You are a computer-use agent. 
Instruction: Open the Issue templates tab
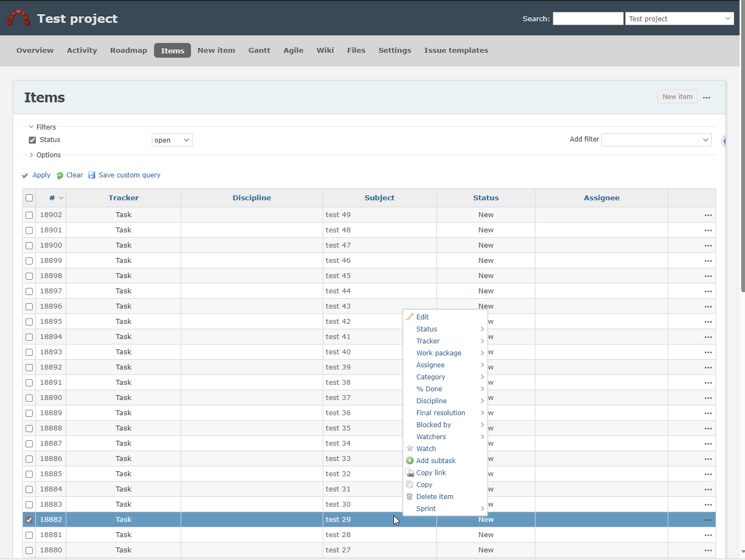coord(456,50)
